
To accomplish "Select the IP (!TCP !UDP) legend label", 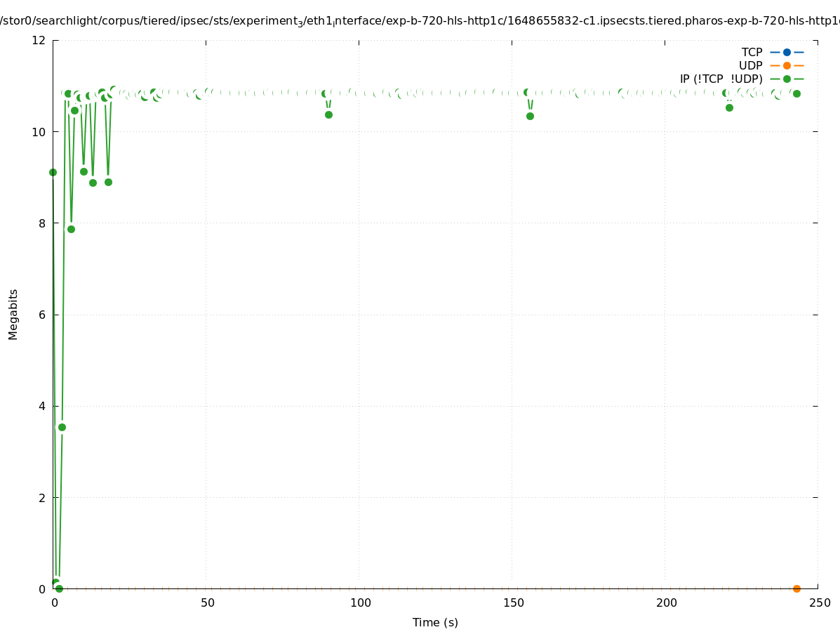I will [721, 79].
